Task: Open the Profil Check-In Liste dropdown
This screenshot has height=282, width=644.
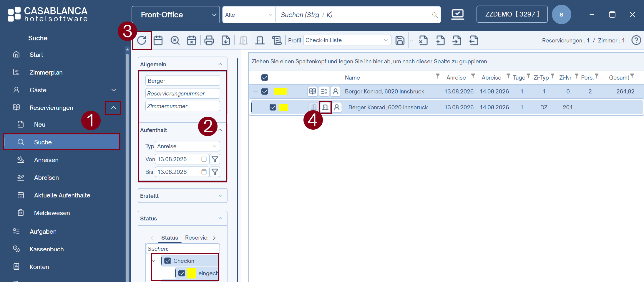Action: pos(347,40)
